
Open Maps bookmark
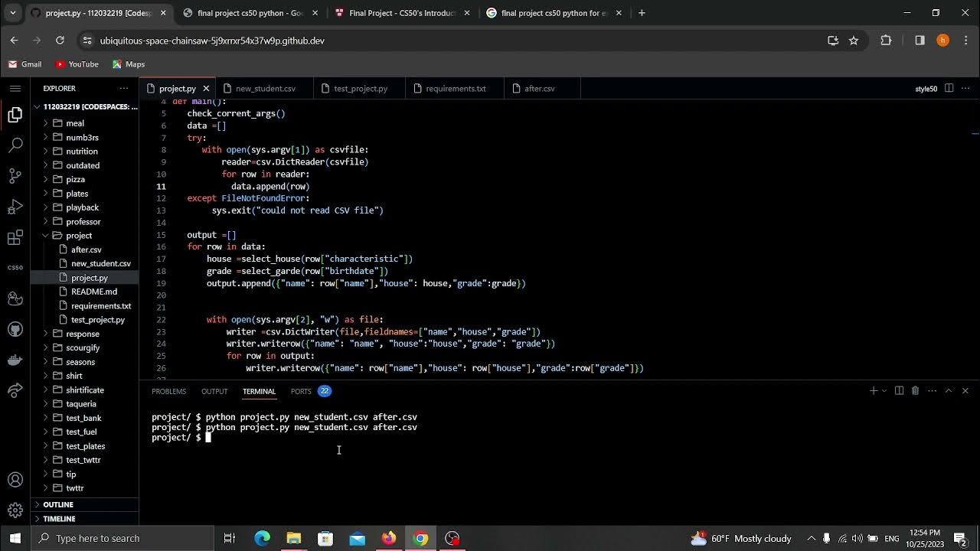pyautogui.click(x=128, y=64)
